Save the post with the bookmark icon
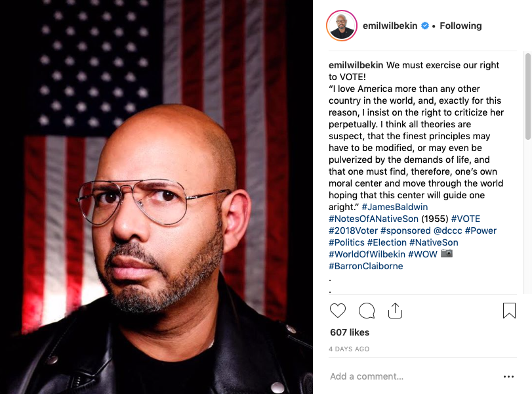 coord(509,311)
